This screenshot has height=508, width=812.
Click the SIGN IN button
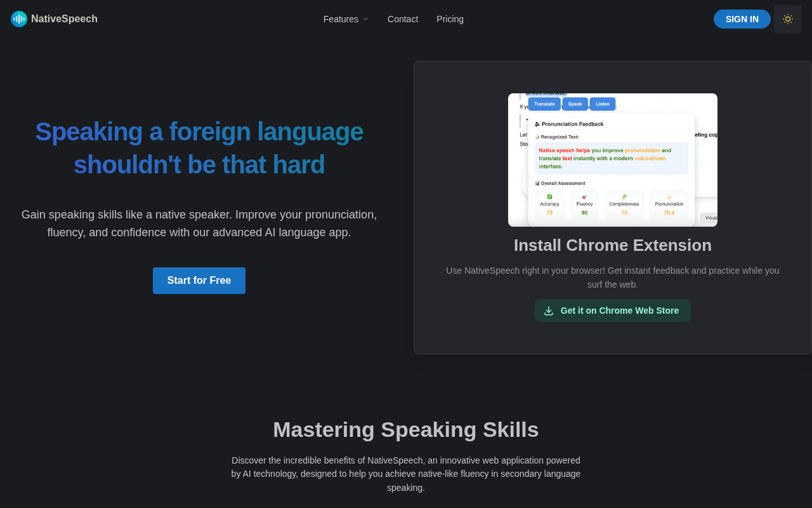[x=742, y=19]
